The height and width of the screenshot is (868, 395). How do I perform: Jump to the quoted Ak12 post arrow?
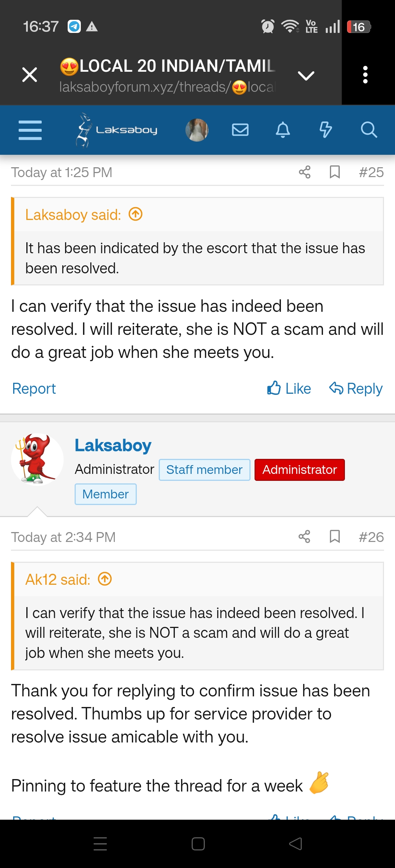pos(105,579)
